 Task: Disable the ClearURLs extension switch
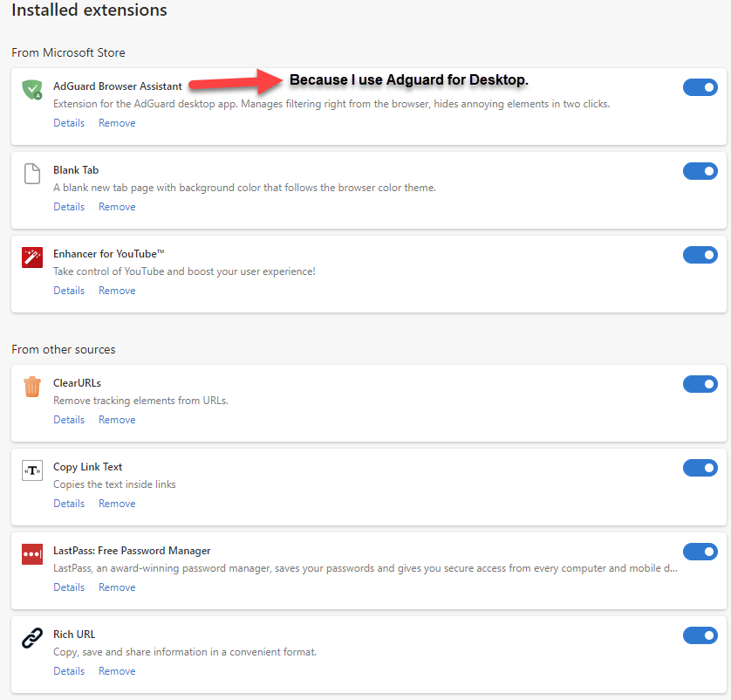700,384
